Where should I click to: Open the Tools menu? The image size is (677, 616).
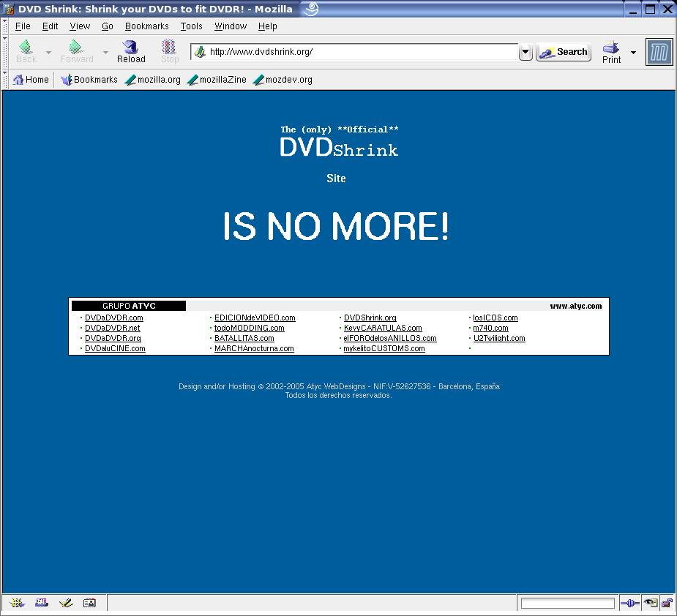pyautogui.click(x=191, y=26)
